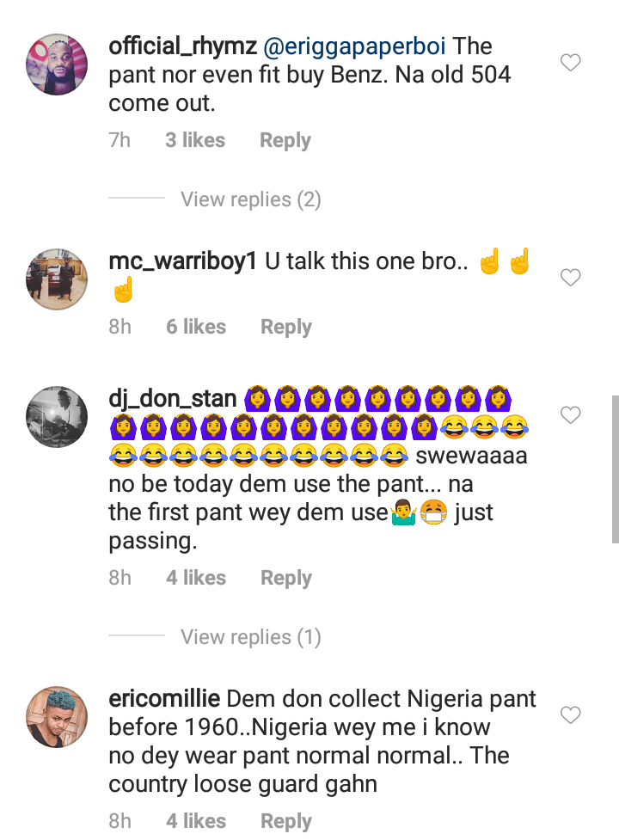View 3 likes on official_rhymz's comment
The height and width of the screenshot is (840, 619).
(x=195, y=140)
